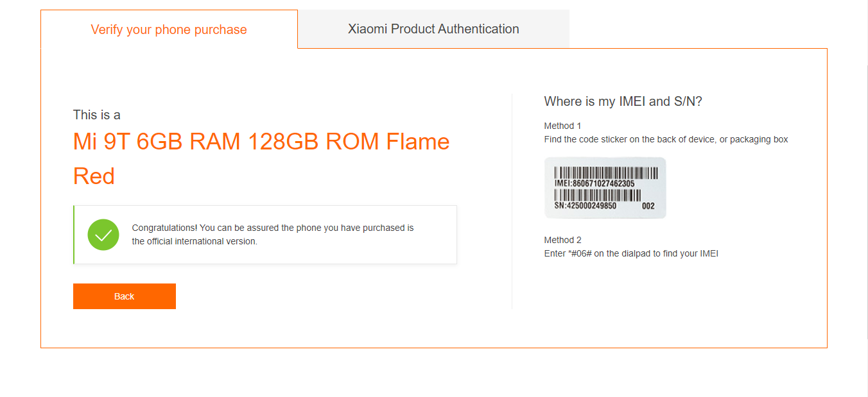The width and height of the screenshot is (868, 397).
Task: Click the word 'Red' in the product title
Action: (x=94, y=176)
